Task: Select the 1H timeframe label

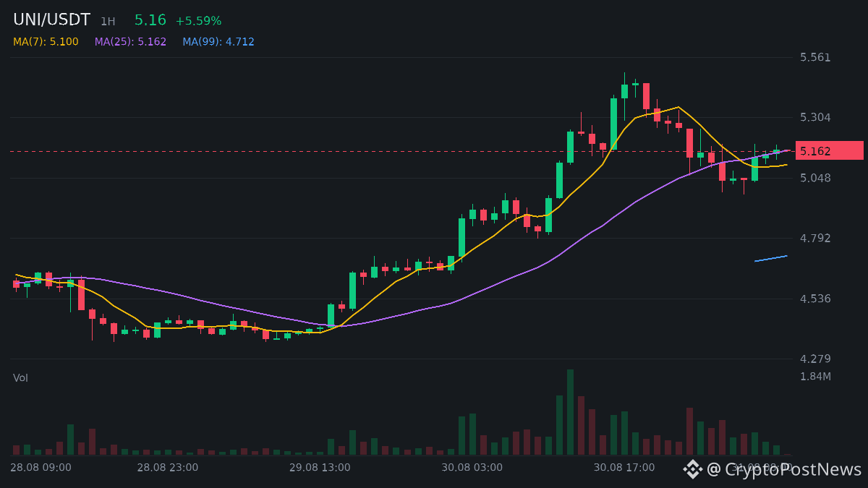Action: (108, 22)
